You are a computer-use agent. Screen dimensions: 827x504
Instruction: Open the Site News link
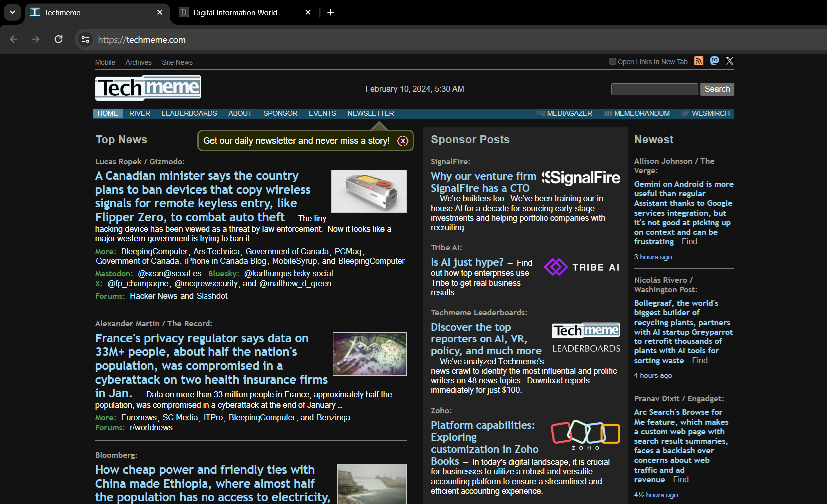pyautogui.click(x=177, y=62)
